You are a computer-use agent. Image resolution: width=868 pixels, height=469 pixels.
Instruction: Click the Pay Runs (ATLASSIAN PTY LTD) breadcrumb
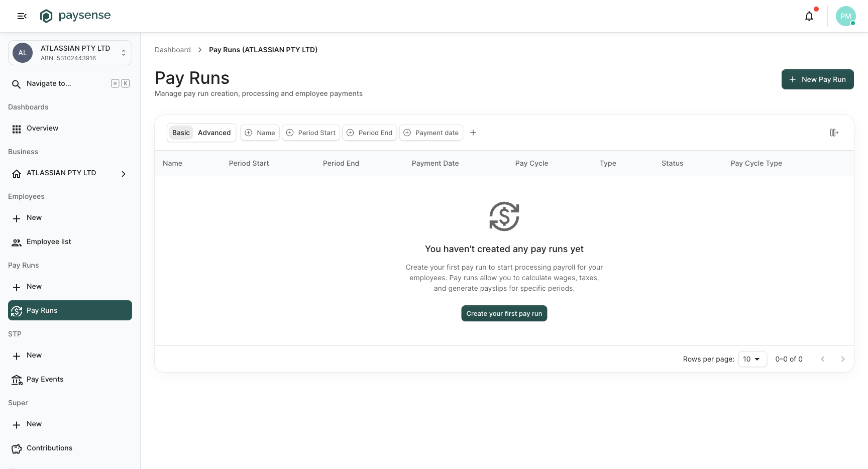(263, 50)
